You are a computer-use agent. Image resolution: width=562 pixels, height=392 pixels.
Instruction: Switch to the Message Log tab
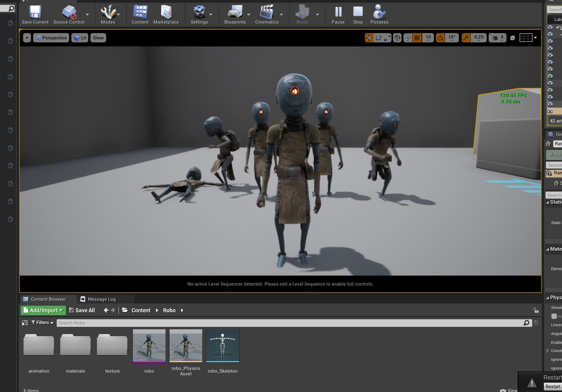tap(102, 299)
